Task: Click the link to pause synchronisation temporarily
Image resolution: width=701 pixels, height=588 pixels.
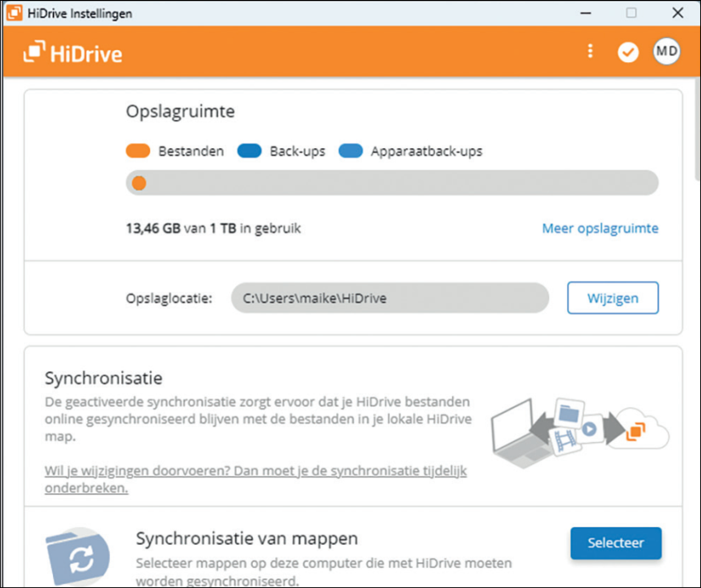Action: [x=256, y=479]
